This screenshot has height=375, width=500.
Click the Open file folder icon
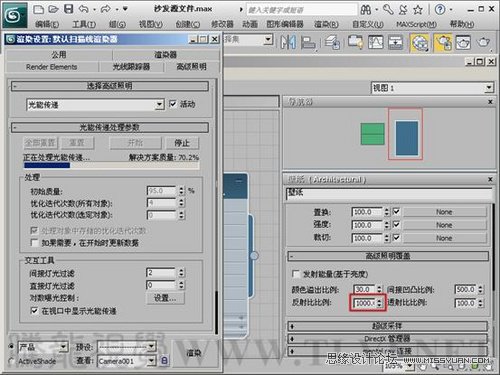(53, 9)
